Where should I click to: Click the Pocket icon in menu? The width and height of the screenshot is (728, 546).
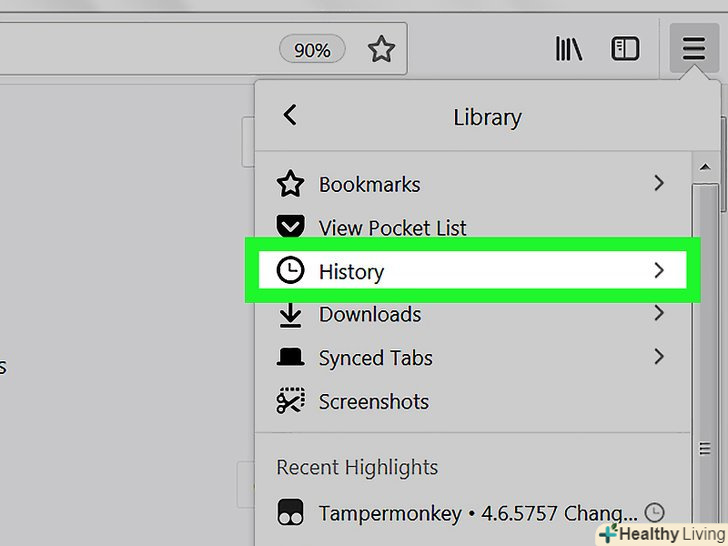[290, 228]
